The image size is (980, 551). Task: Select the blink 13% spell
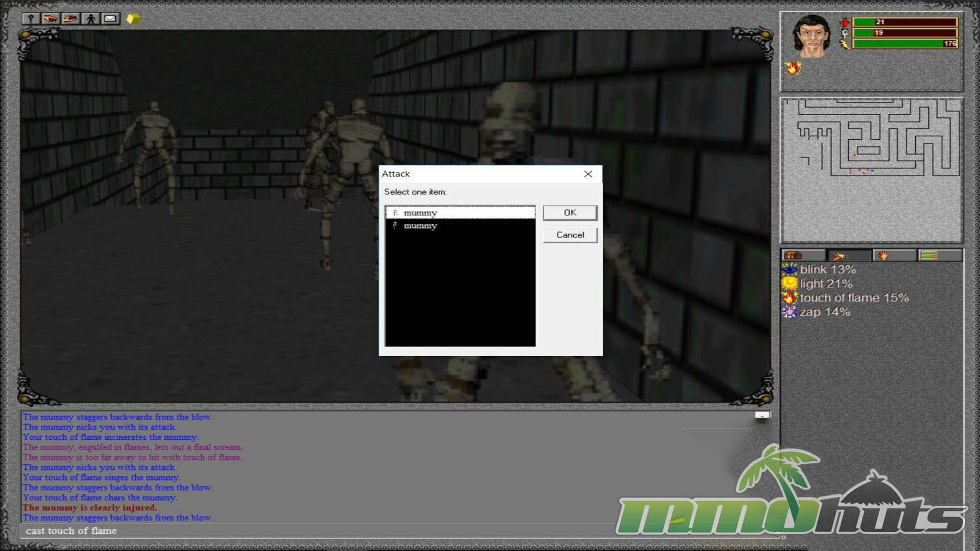tap(827, 269)
